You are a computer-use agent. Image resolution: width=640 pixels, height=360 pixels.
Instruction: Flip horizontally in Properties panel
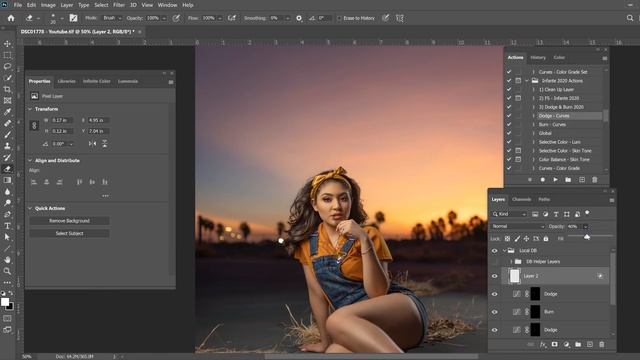pyautogui.click(x=92, y=144)
